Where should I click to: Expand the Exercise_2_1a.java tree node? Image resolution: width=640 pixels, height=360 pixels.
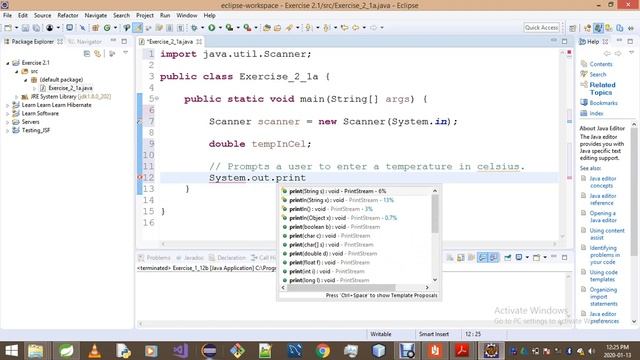(34, 88)
